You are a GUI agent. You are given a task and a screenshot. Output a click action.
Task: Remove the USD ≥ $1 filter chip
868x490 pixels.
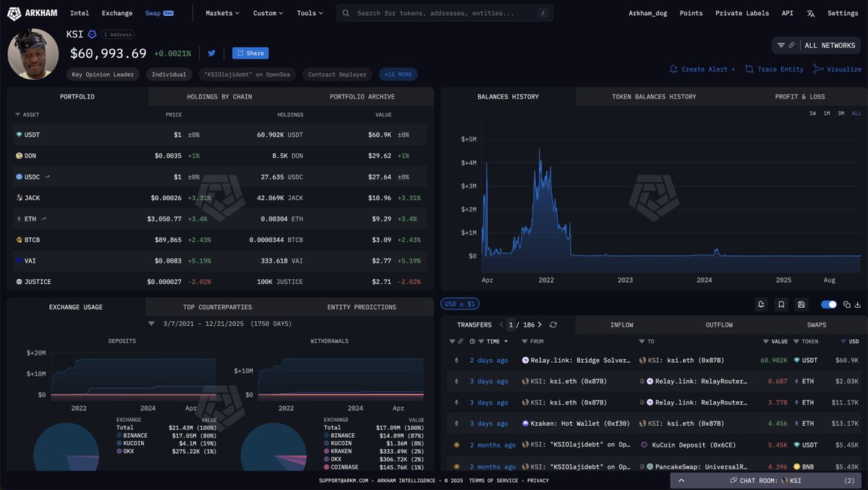click(459, 304)
